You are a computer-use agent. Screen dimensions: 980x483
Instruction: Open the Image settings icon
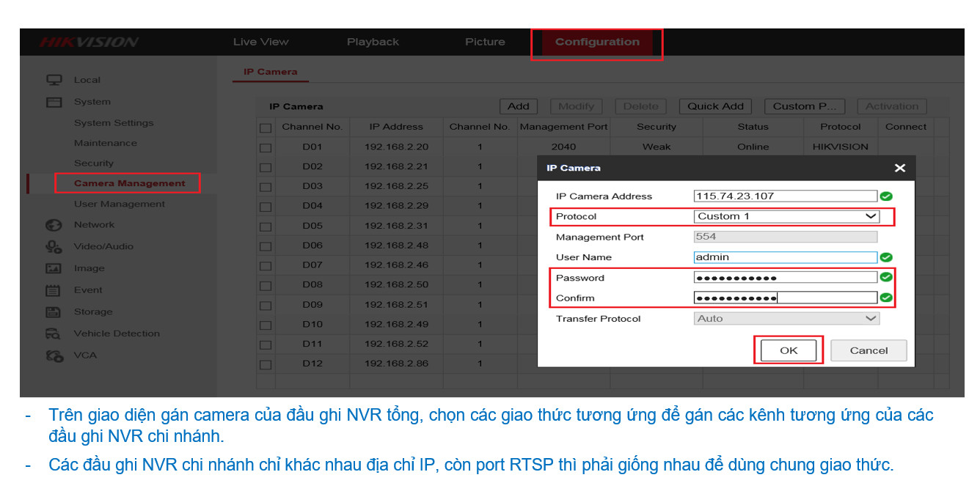54,269
